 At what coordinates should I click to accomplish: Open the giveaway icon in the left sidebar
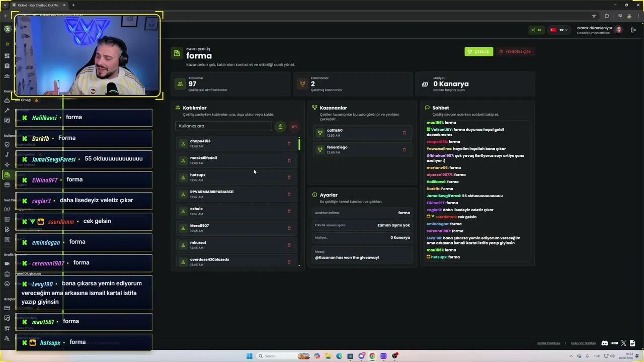tap(7, 175)
